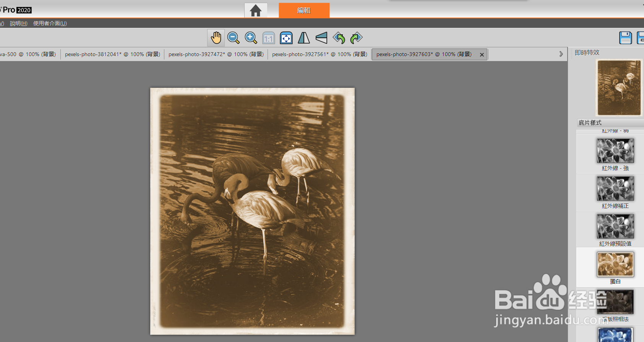Switch to the pexels-photo-3927561 document tab
Viewport: 644px width, 342px height.
tap(320, 54)
